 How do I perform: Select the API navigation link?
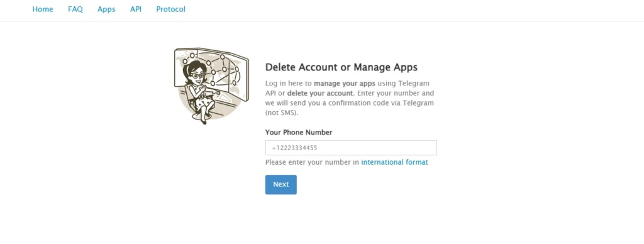click(x=136, y=9)
